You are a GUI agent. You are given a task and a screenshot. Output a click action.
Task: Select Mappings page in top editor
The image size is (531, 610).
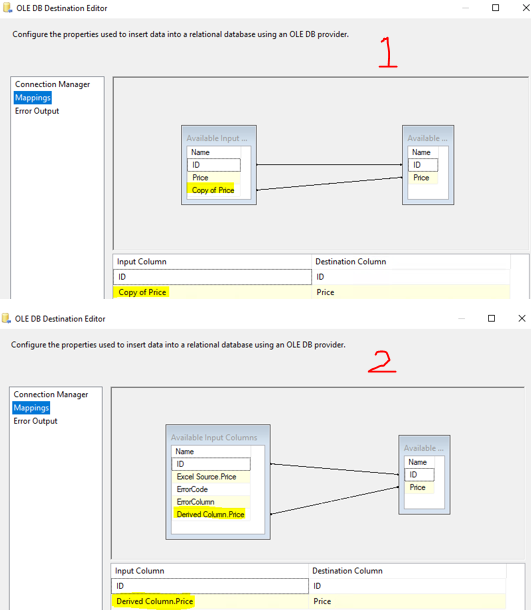(33, 98)
